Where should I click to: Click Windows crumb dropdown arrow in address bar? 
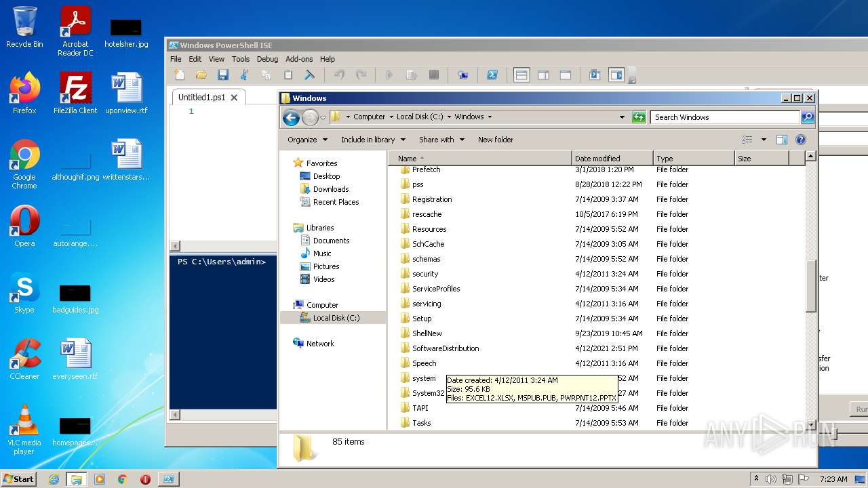490,117
